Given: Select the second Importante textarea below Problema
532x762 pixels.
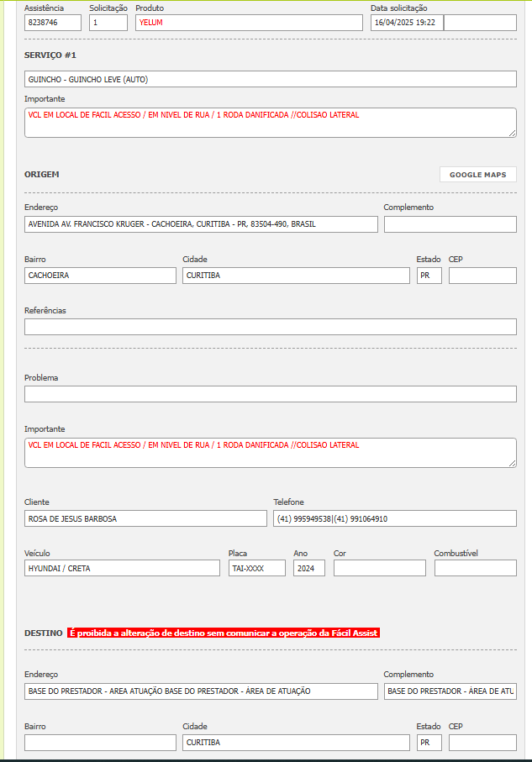Looking at the screenshot, I should (271, 453).
